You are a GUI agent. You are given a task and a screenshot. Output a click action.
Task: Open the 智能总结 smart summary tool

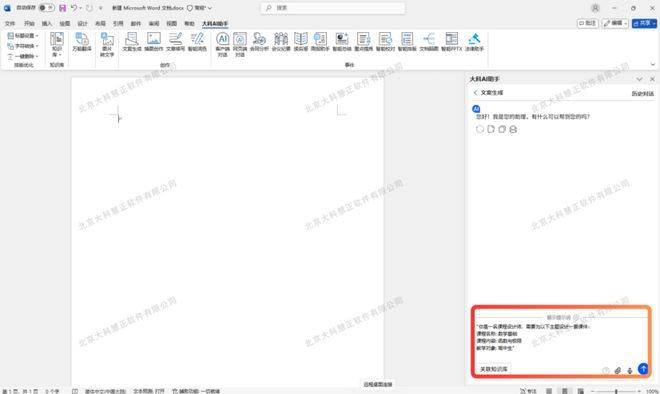pyautogui.click(x=342, y=42)
